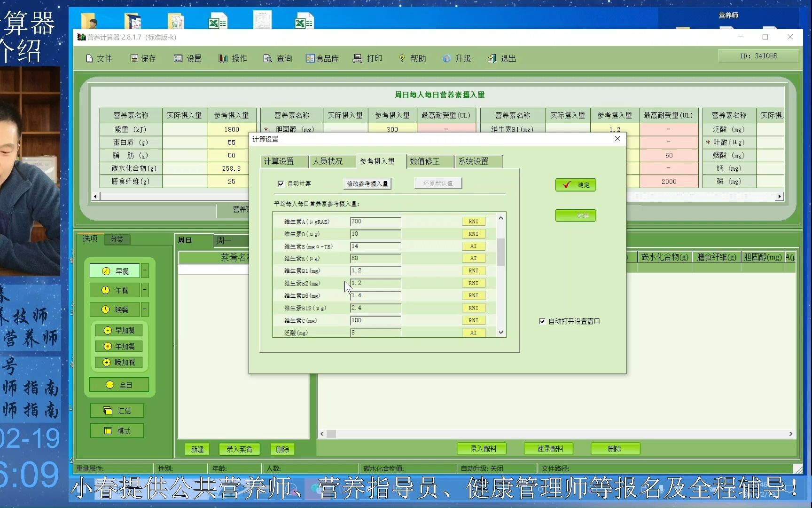Confirm with the 确定 checkmark button

(576, 185)
